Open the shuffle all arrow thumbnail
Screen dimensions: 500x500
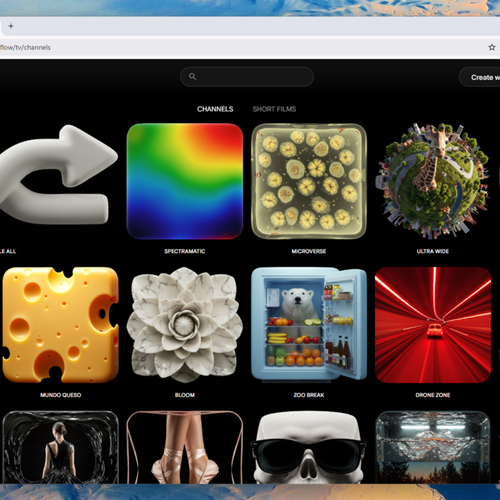coord(58,174)
